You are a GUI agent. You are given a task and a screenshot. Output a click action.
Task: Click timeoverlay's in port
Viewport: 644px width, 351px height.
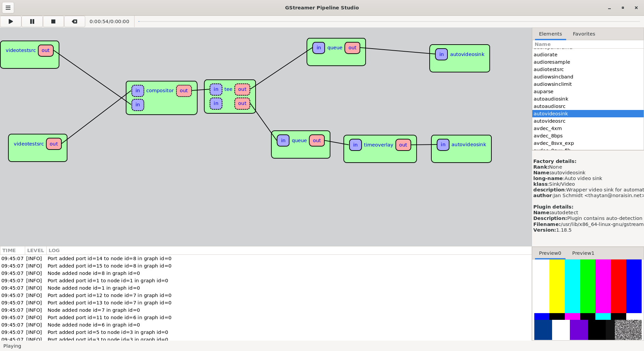tap(355, 145)
